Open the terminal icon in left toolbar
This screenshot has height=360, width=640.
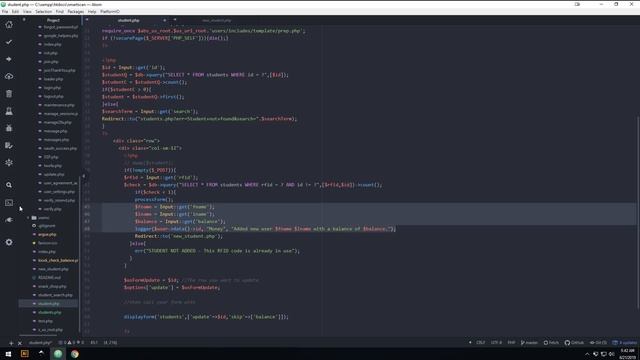[9, 202]
